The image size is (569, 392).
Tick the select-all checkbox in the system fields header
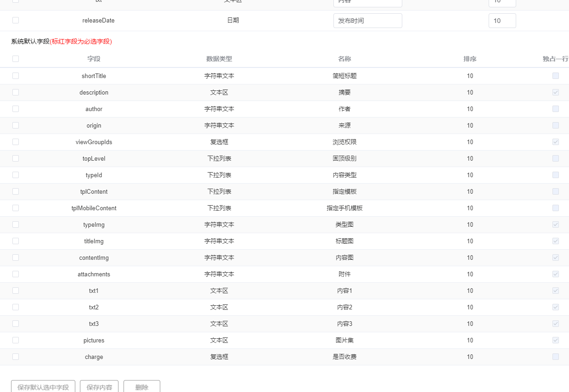tap(16, 59)
